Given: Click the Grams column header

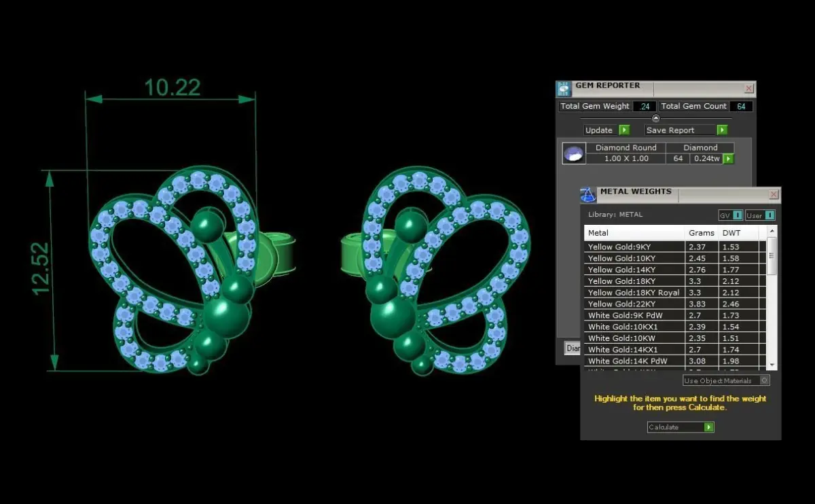Looking at the screenshot, I should click(702, 233).
